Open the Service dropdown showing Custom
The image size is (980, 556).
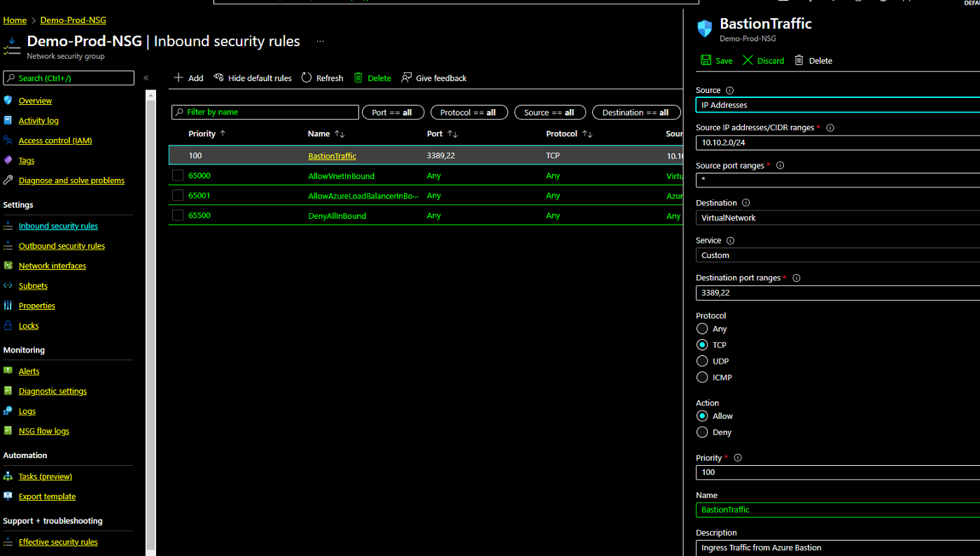pos(838,255)
